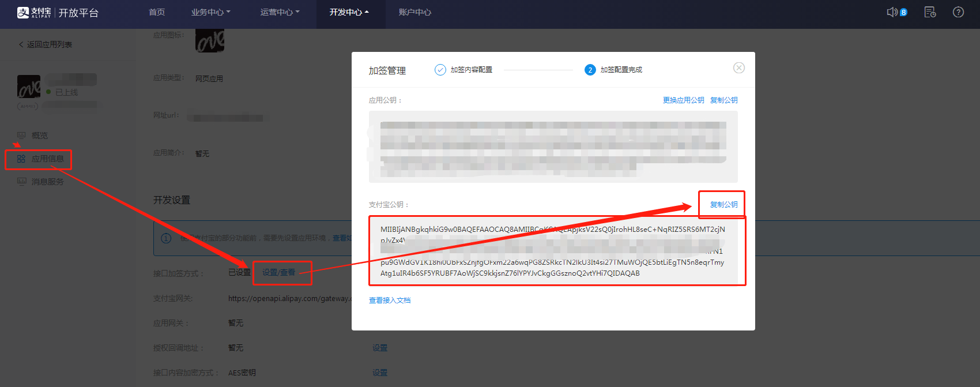Expand the 运营中心 dropdown menu

pos(280,12)
